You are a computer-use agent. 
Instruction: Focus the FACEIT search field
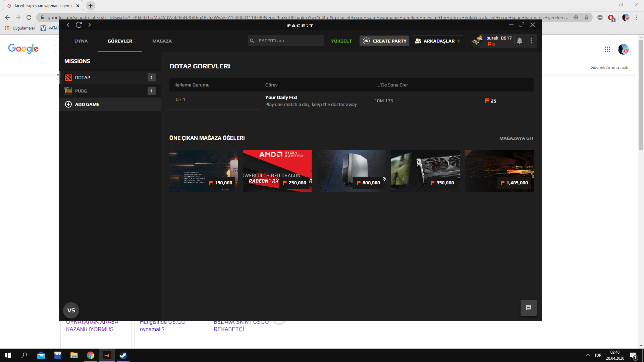click(288, 41)
